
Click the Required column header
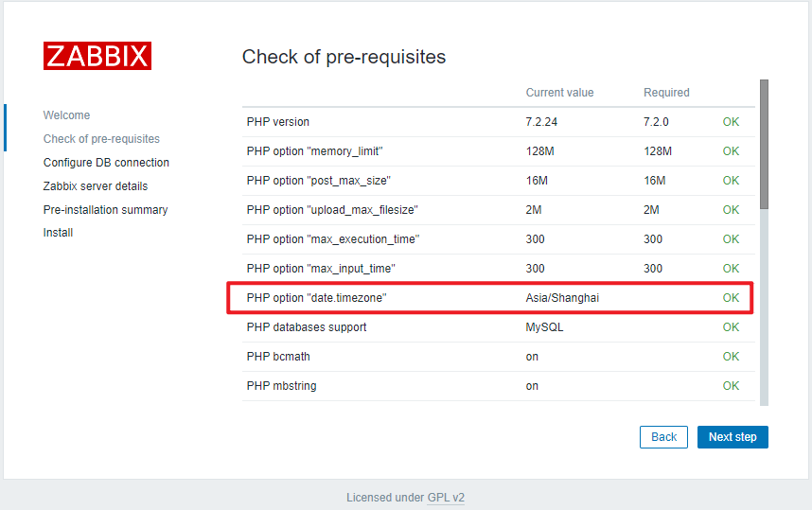[x=666, y=93]
